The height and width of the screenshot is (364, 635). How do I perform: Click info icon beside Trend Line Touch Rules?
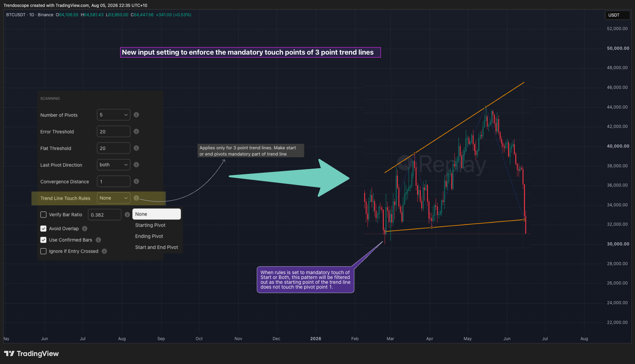[136, 198]
